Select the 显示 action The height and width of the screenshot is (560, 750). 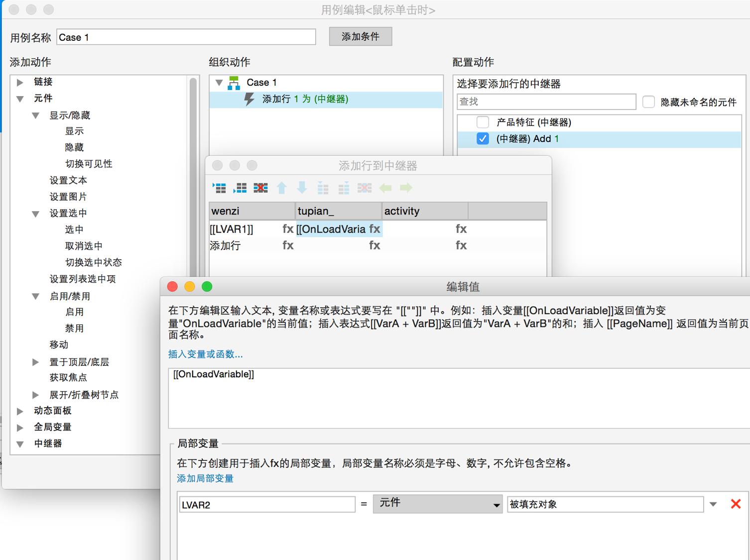click(74, 131)
